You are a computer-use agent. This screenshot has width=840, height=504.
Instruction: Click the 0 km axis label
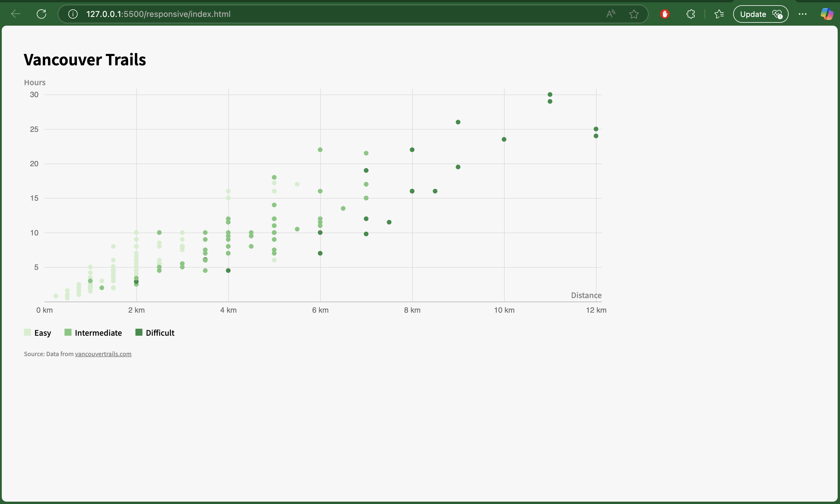tap(45, 310)
